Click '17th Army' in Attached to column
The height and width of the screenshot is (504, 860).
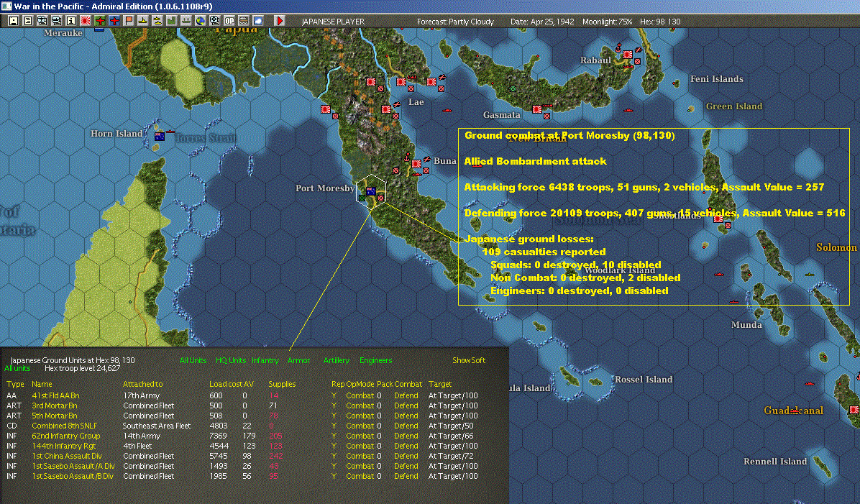(142, 395)
